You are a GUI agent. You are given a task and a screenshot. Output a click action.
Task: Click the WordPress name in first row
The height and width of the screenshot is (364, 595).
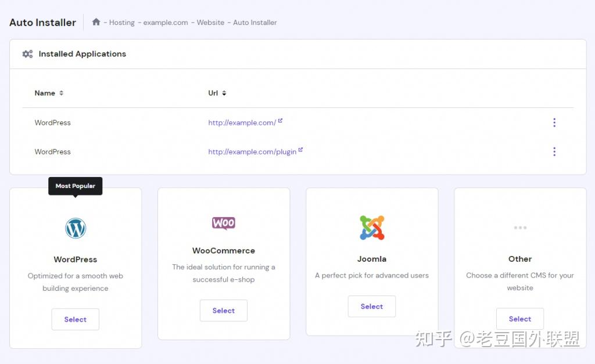pos(52,122)
